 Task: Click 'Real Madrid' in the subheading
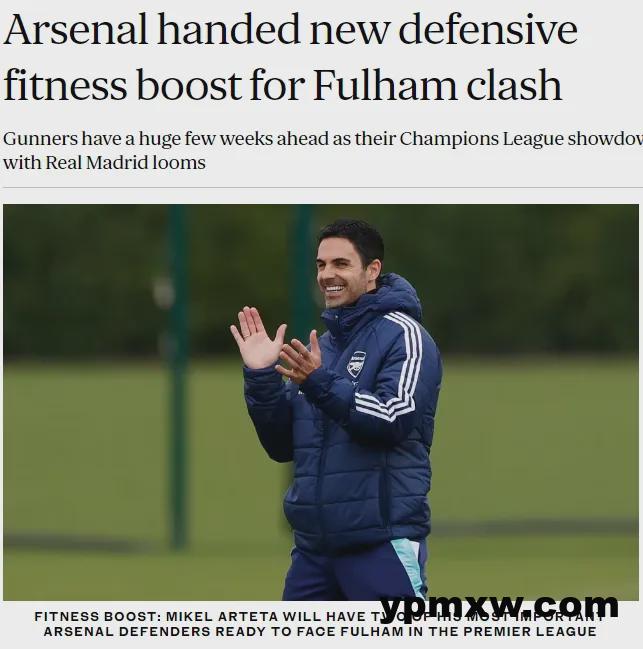[x=96, y=162]
